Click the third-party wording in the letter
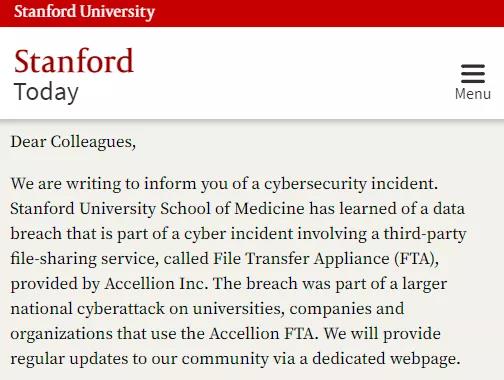 425,234
